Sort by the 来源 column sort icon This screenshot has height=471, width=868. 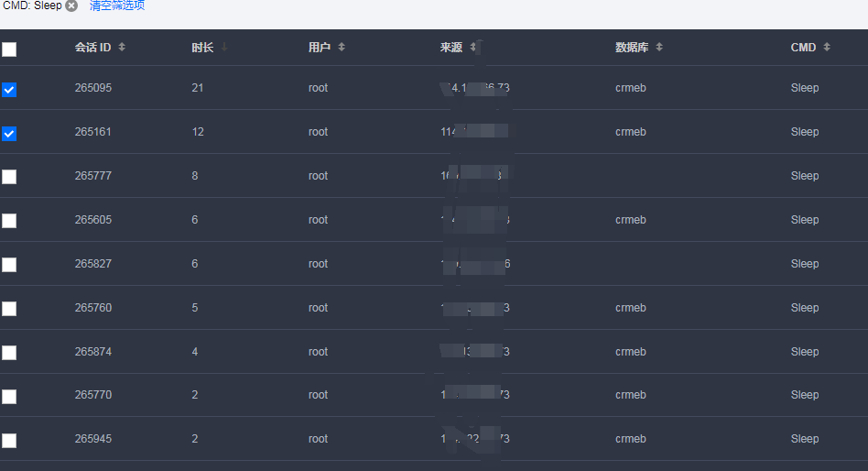pos(472,47)
